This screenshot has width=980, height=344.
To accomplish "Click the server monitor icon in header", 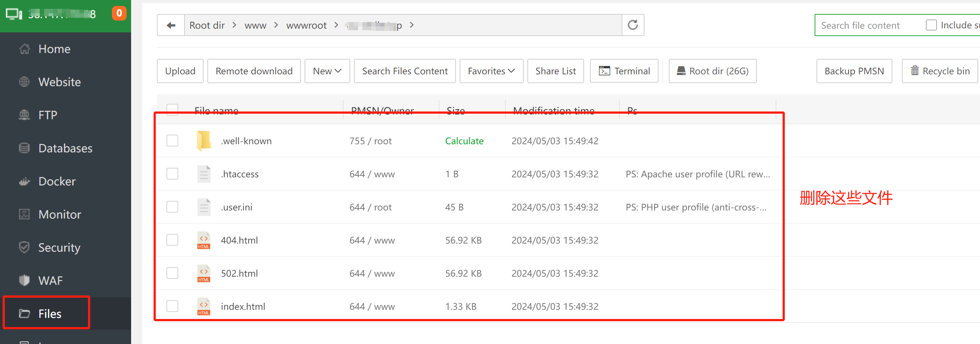I will point(14,14).
